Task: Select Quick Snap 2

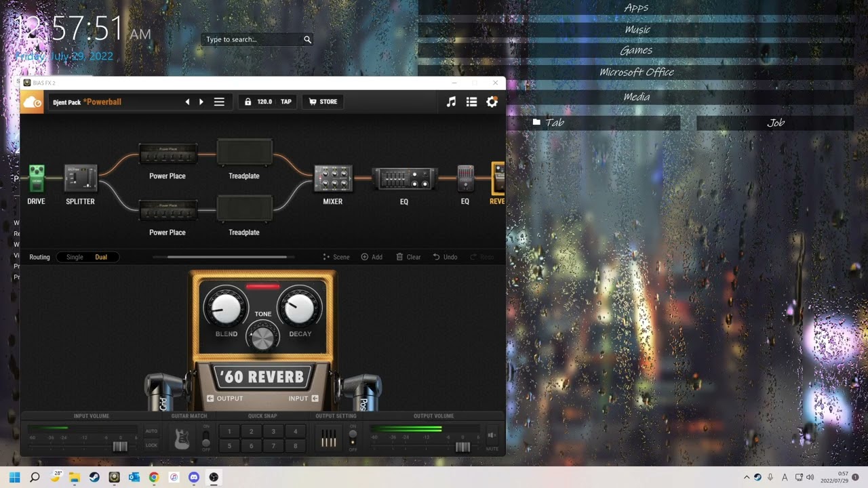Action: tap(252, 431)
